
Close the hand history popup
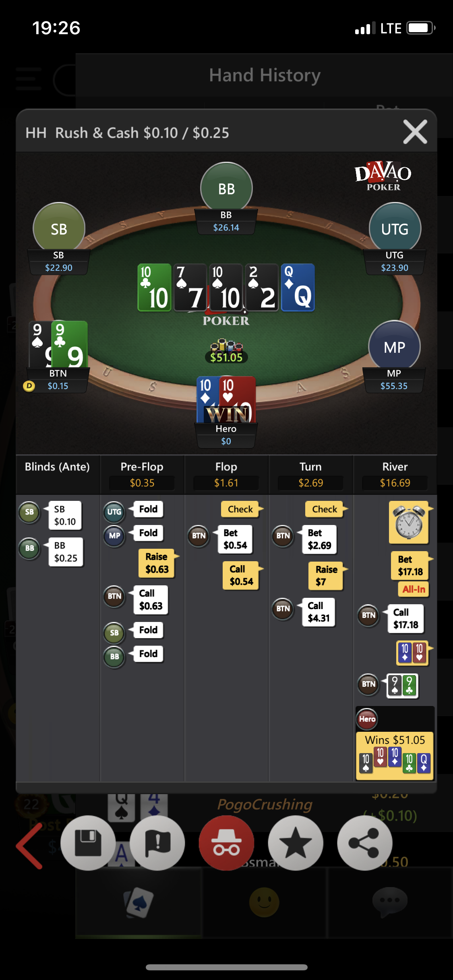pyautogui.click(x=415, y=132)
